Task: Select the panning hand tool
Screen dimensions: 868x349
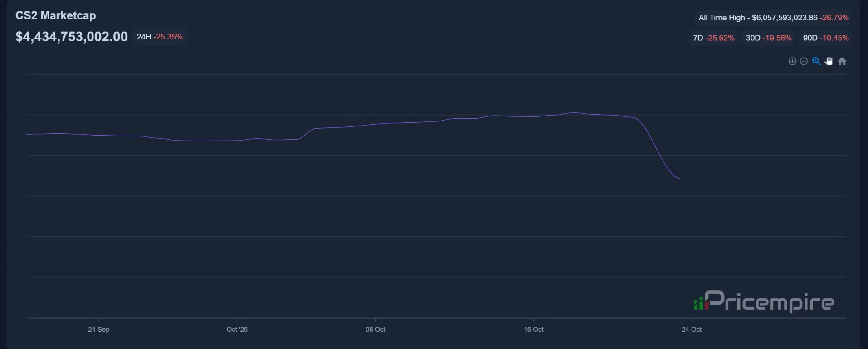Action: pos(829,61)
